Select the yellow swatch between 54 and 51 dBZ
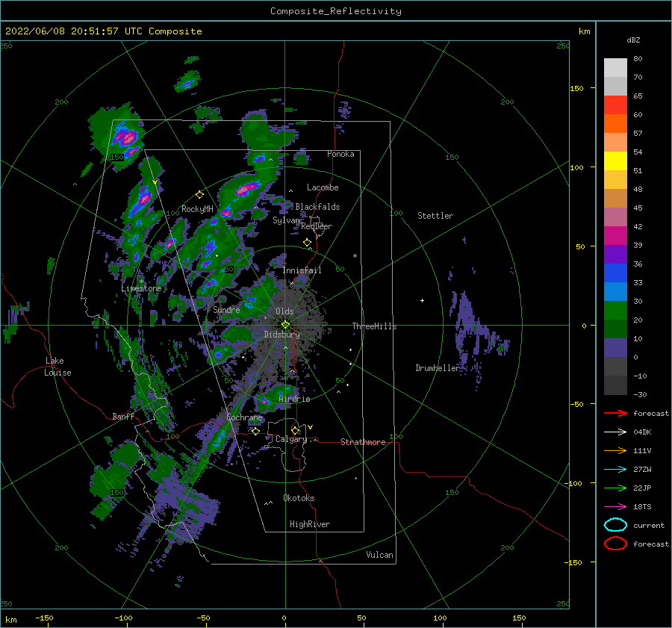Image resolution: width=672 pixels, height=628 pixels. [x=615, y=161]
